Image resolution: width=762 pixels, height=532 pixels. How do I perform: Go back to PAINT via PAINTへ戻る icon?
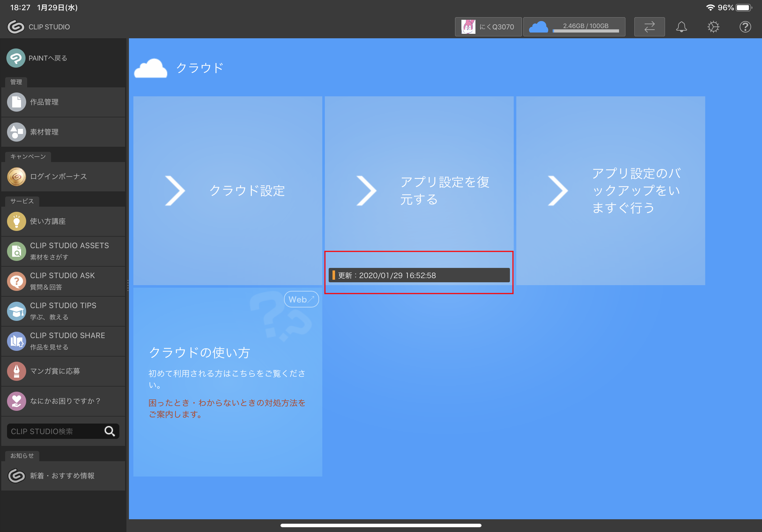[16, 58]
